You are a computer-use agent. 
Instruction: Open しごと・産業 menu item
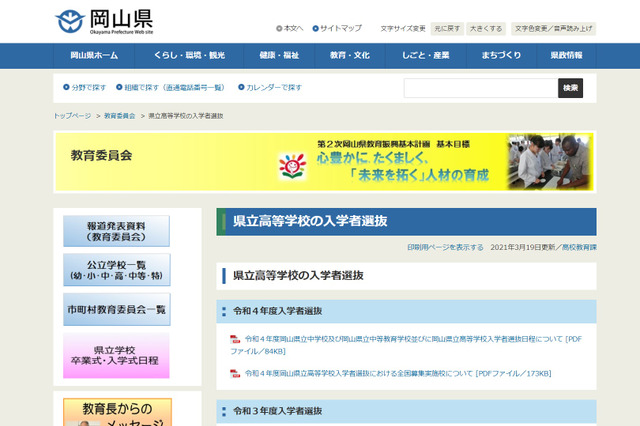click(x=426, y=55)
